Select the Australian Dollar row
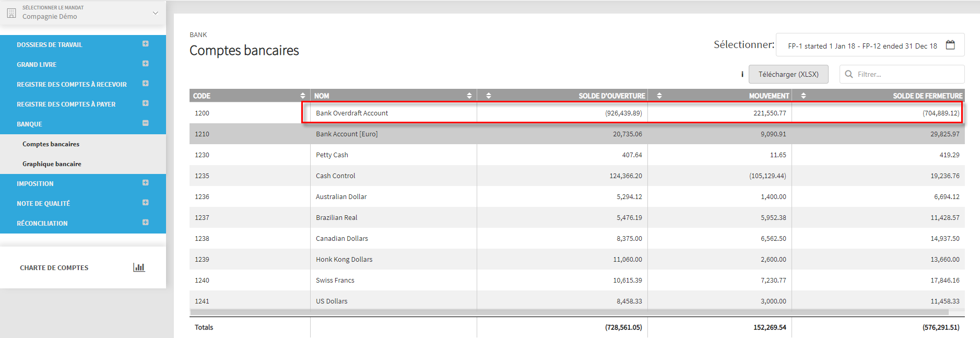This screenshot has width=980, height=338. [x=577, y=196]
